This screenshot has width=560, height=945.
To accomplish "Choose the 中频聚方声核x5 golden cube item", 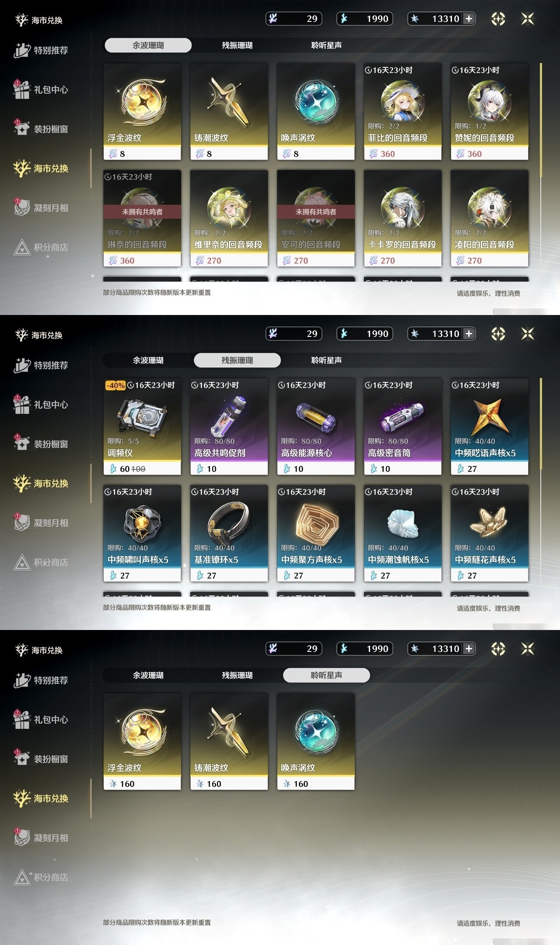I will [316, 533].
